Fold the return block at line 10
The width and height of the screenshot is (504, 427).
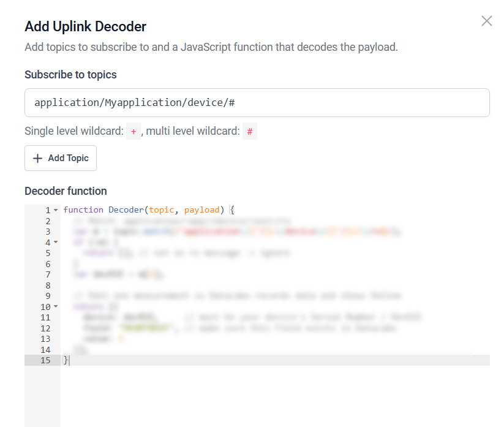(56, 307)
